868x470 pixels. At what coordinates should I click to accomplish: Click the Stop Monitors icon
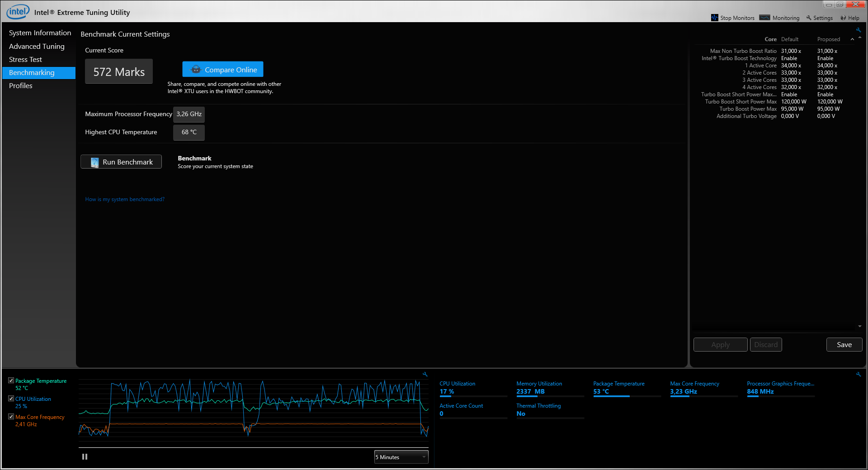click(x=715, y=18)
